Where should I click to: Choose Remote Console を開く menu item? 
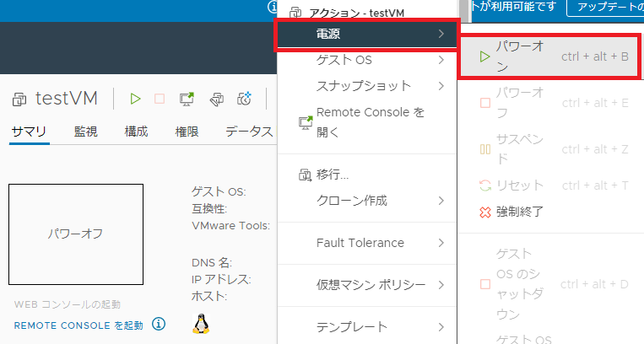pyautogui.click(x=367, y=122)
